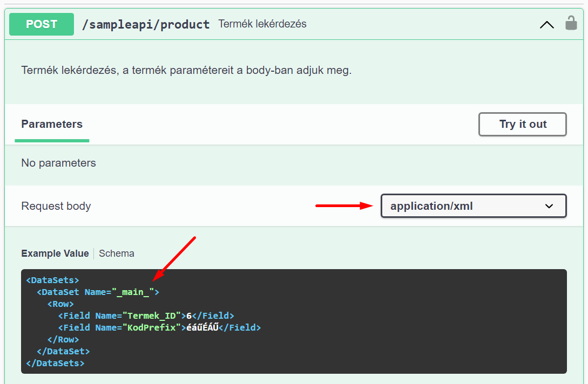
Task: Click the endpoint description paragraph
Action: (x=186, y=70)
